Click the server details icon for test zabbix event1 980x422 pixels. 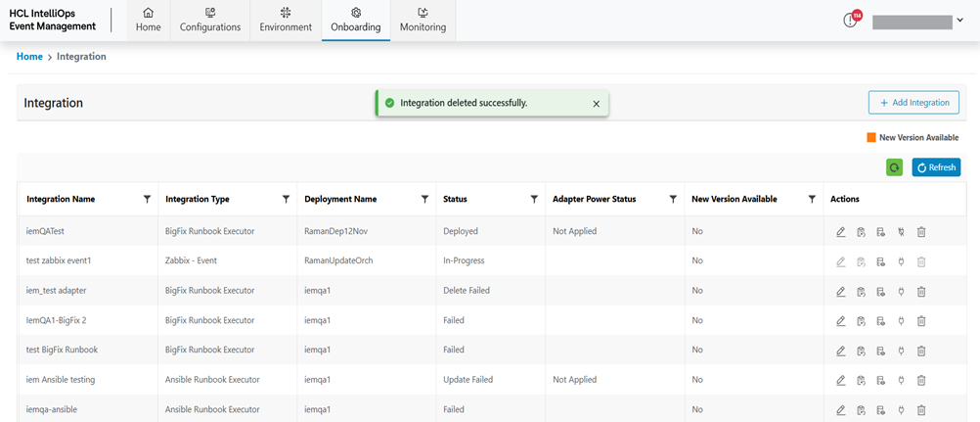(881, 261)
